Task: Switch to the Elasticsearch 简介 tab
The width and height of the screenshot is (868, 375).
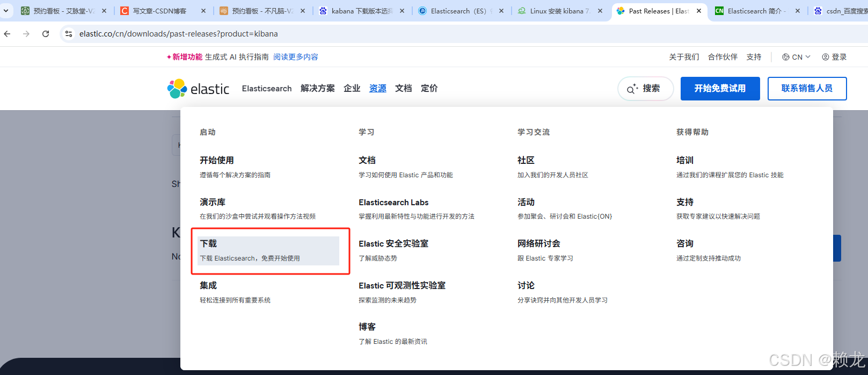Action: [x=755, y=11]
